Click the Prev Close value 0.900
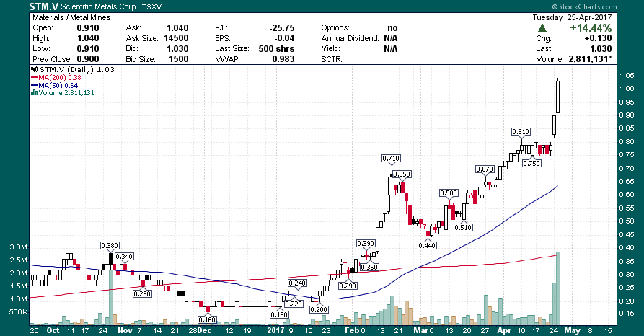 [88, 59]
